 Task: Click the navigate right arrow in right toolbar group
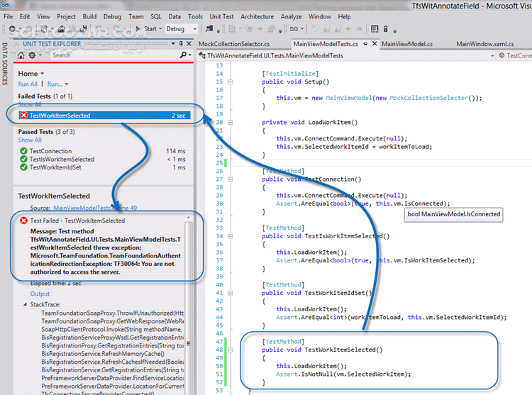(x=359, y=29)
